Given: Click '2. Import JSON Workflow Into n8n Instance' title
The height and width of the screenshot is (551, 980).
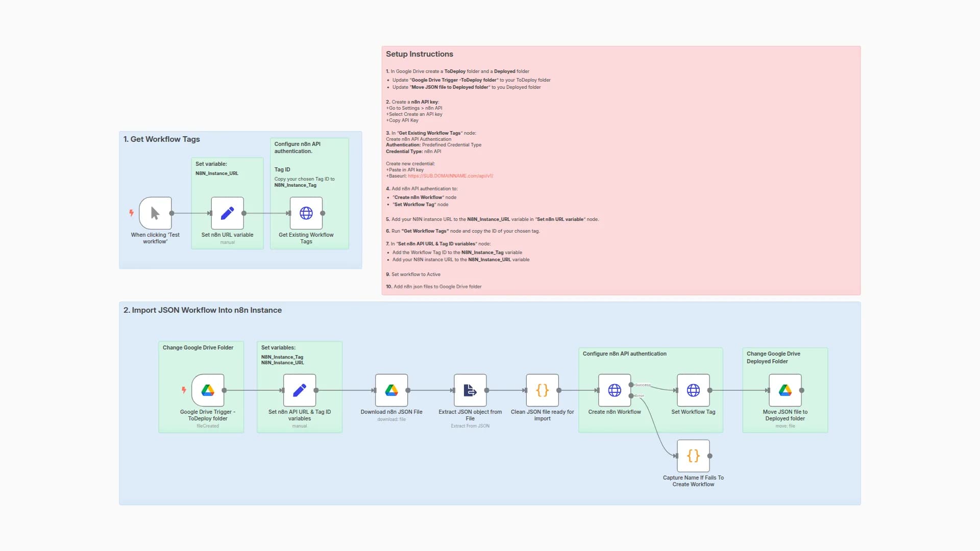Looking at the screenshot, I should click(x=203, y=310).
